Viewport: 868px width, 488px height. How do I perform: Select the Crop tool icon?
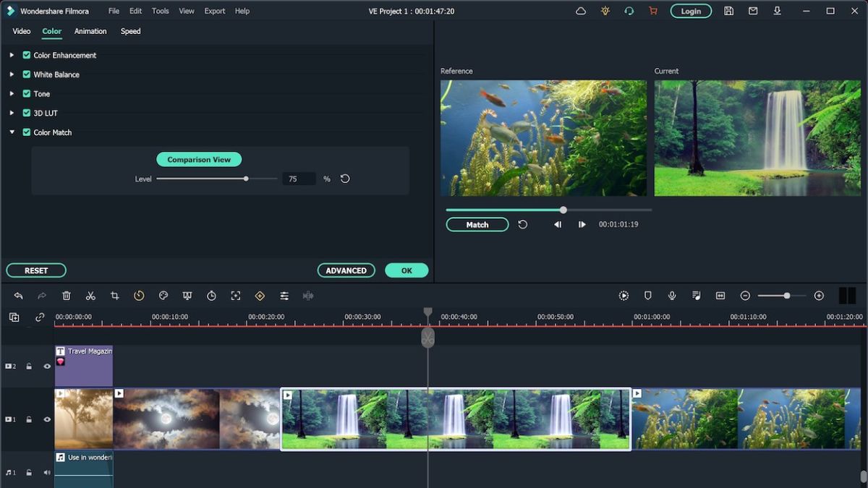pyautogui.click(x=115, y=296)
